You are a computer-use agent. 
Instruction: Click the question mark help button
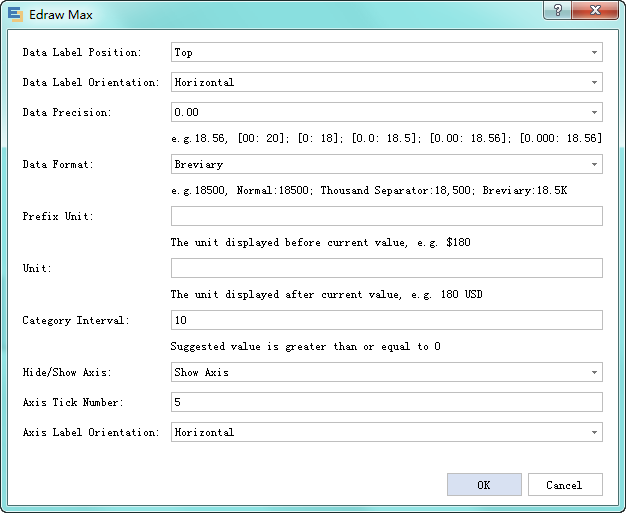pos(557,10)
